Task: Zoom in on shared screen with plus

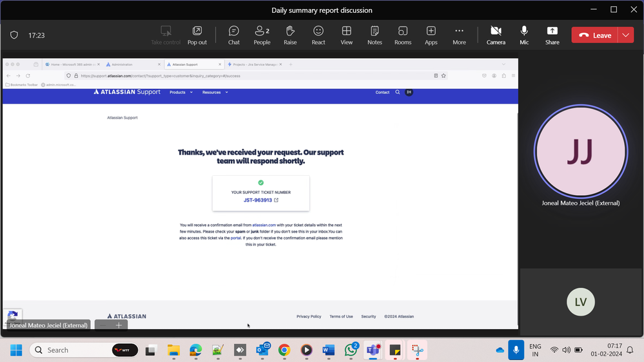Action: [x=119, y=325]
